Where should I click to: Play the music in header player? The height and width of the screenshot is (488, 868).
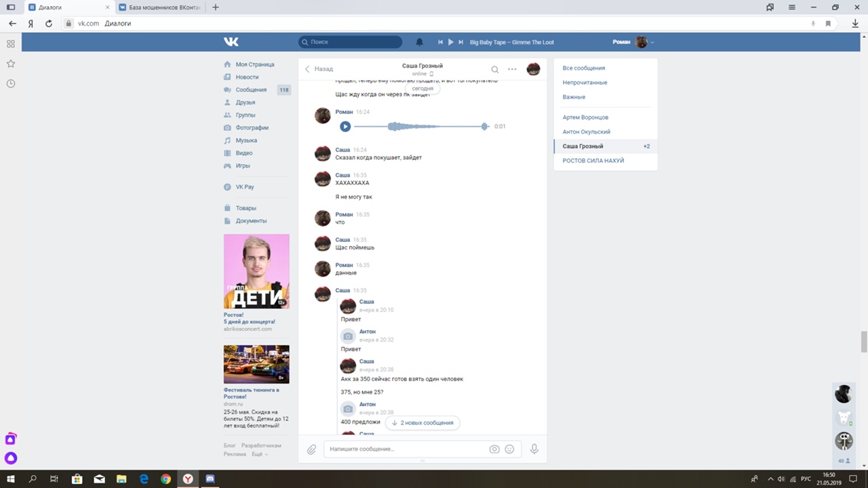coord(450,42)
